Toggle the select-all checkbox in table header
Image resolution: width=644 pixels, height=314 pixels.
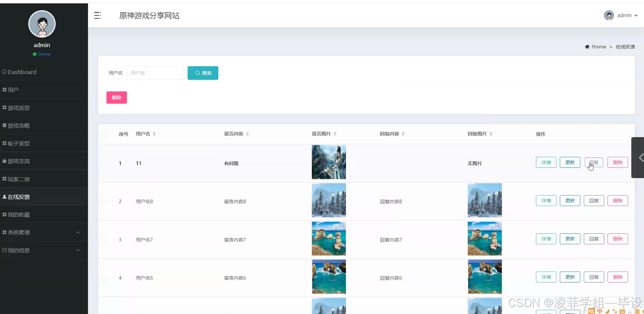pos(104,134)
